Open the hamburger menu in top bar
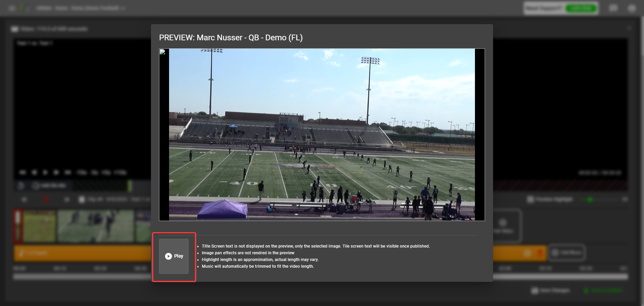Image resolution: width=644 pixels, height=306 pixels. click(12, 8)
